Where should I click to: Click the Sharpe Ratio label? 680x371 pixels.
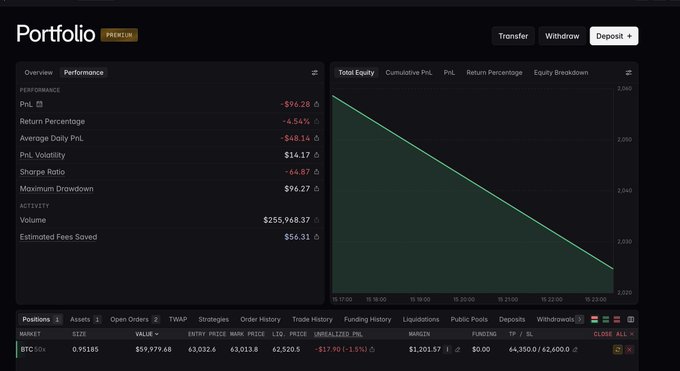point(42,172)
